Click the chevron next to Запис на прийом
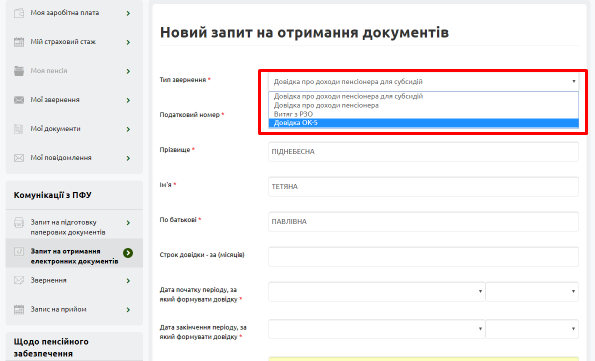This screenshot has width=595, height=361. (x=128, y=310)
